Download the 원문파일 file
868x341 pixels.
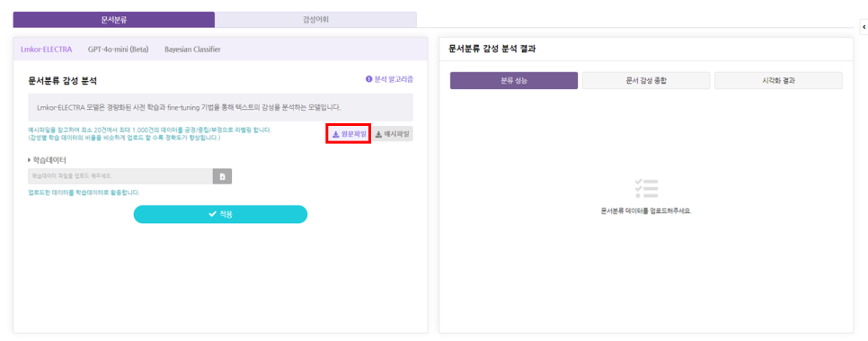tap(348, 134)
